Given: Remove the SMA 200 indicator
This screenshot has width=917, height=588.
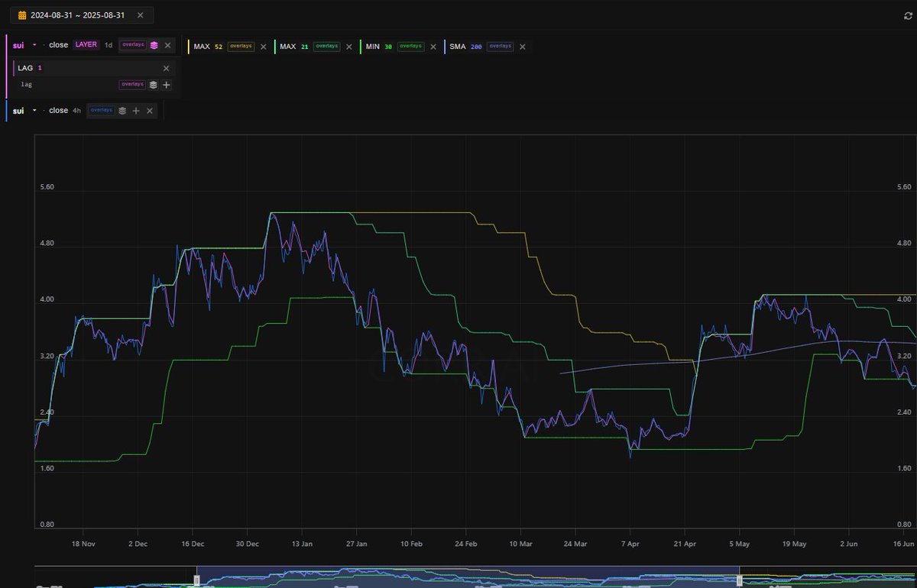Looking at the screenshot, I should (x=523, y=47).
